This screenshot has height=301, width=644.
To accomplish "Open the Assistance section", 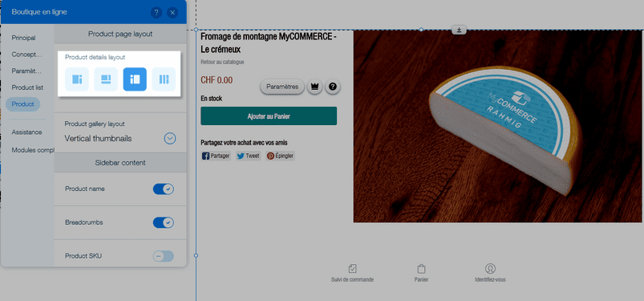I will pos(26,132).
